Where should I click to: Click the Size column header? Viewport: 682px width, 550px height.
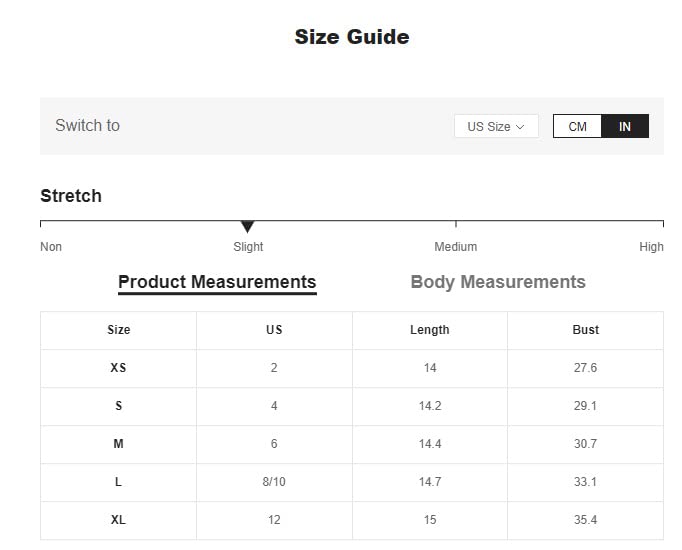[x=119, y=330]
